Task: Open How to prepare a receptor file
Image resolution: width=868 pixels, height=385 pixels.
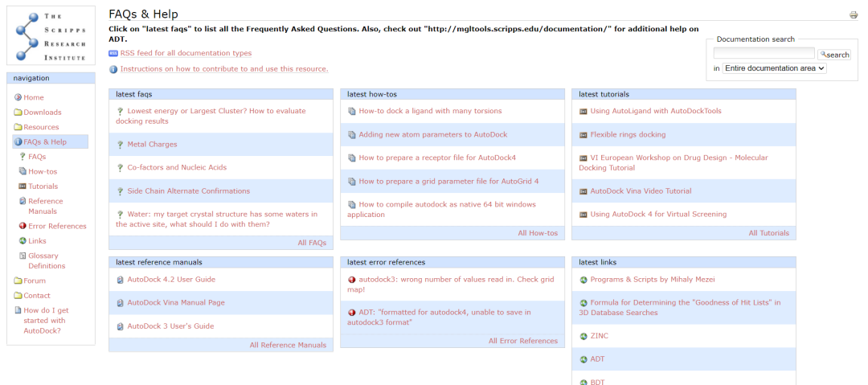Action: 437,158
